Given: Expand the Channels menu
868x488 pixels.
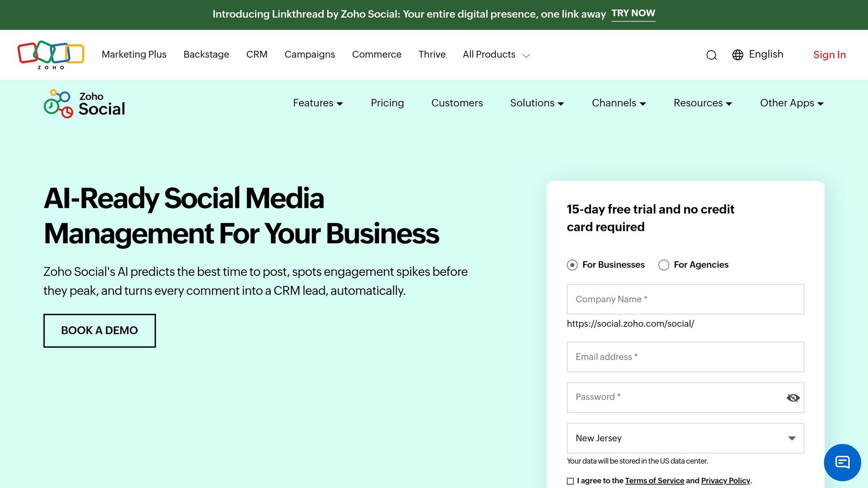Looking at the screenshot, I should [x=619, y=103].
